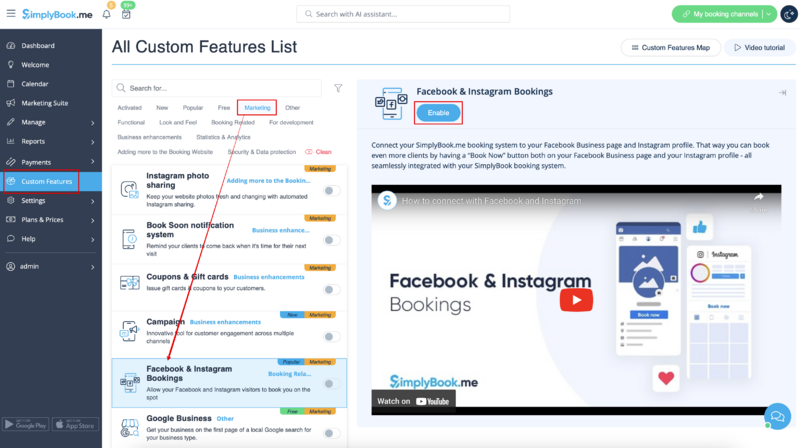Click Other tag on Google Business
This screenshot has height=448, width=800.
[x=225, y=418]
